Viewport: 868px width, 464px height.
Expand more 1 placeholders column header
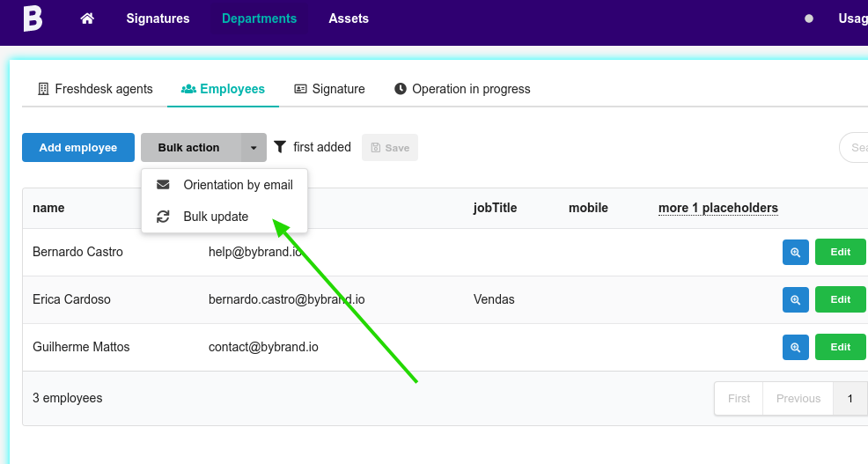click(717, 208)
